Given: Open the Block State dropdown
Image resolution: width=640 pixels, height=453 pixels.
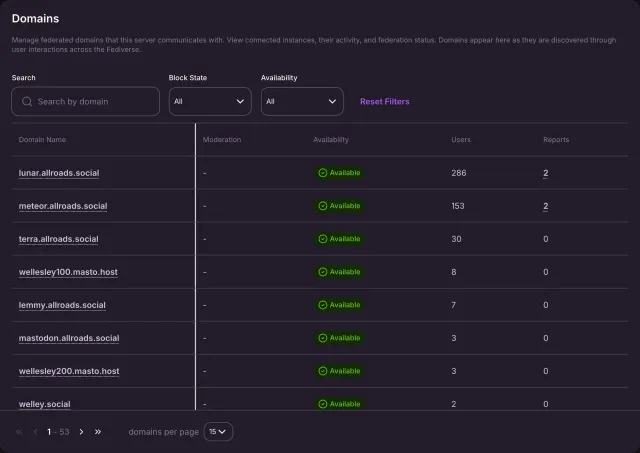Looking at the screenshot, I should pyautogui.click(x=210, y=102).
